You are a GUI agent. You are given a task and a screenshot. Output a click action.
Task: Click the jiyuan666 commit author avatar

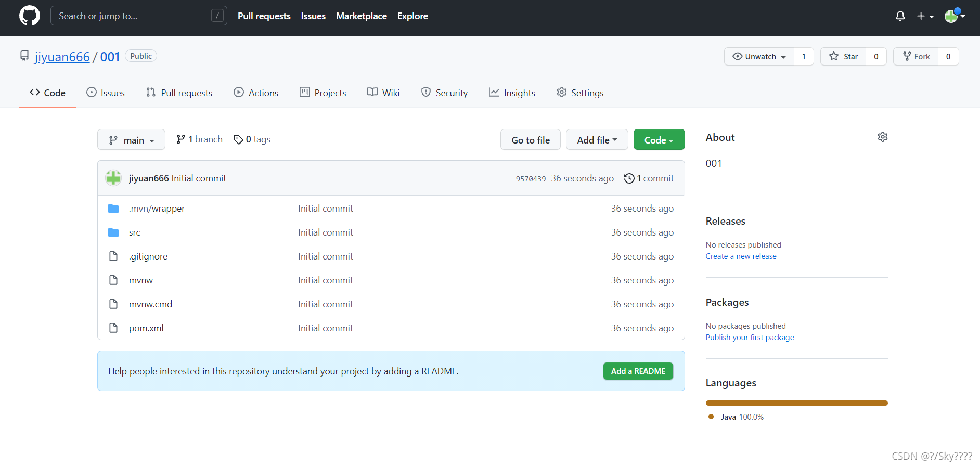pyautogui.click(x=113, y=178)
